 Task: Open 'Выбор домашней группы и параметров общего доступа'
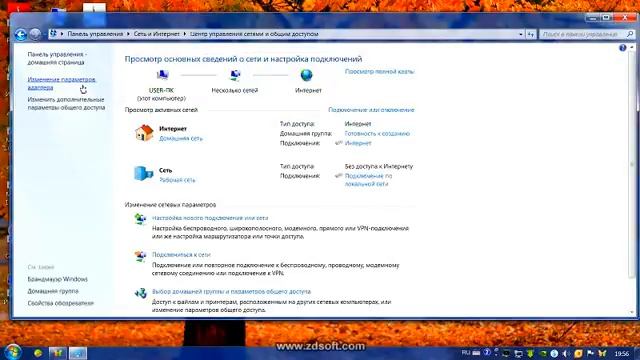click(231, 291)
